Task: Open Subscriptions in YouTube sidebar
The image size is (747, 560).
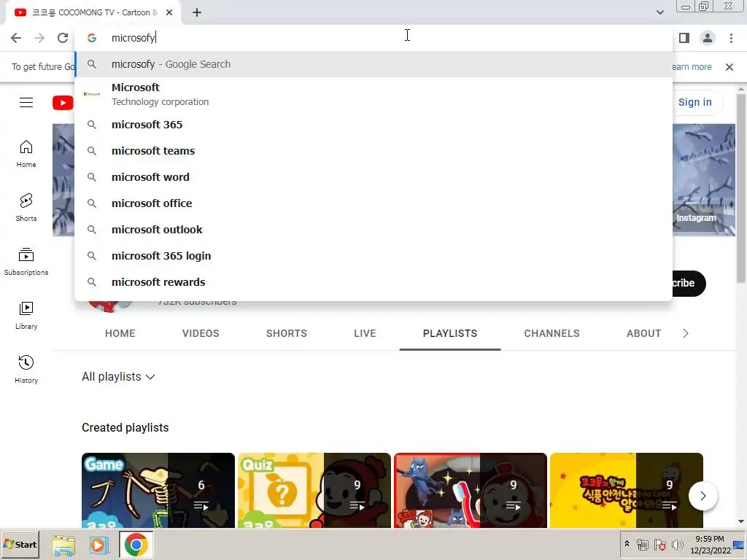Action: point(26,262)
